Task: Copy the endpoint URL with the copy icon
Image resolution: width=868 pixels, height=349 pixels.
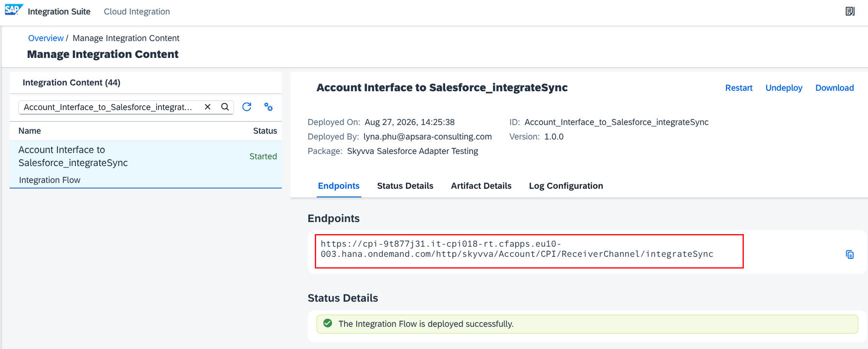Action: coord(850,254)
